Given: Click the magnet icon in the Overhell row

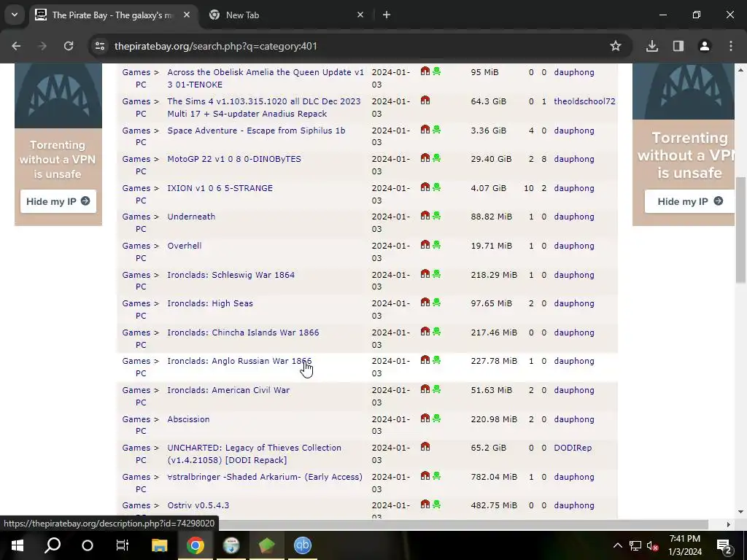Looking at the screenshot, I should 425,245.
